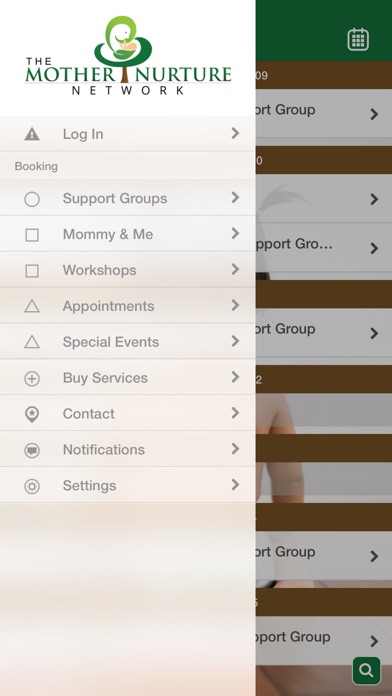The height and width of the screenshot is (696, 392).
Task: Click the circle icon next to Support Groups
Action: click(32, 199)
